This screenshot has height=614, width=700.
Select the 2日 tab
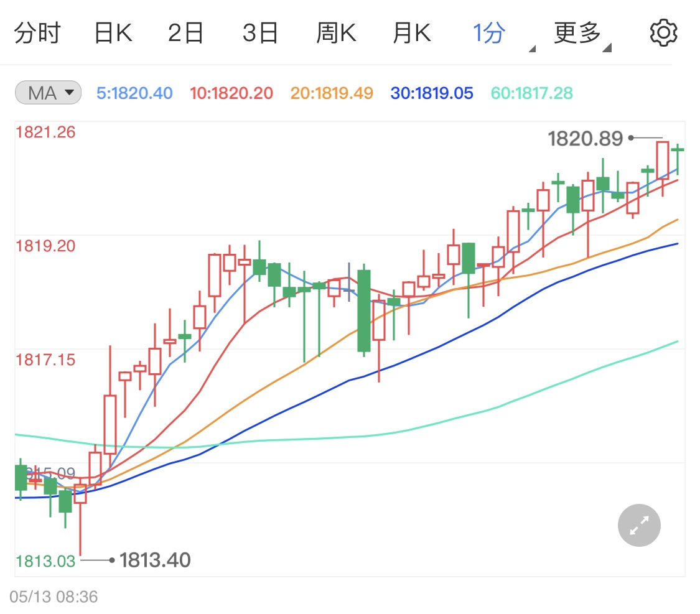tap(185, 33)
